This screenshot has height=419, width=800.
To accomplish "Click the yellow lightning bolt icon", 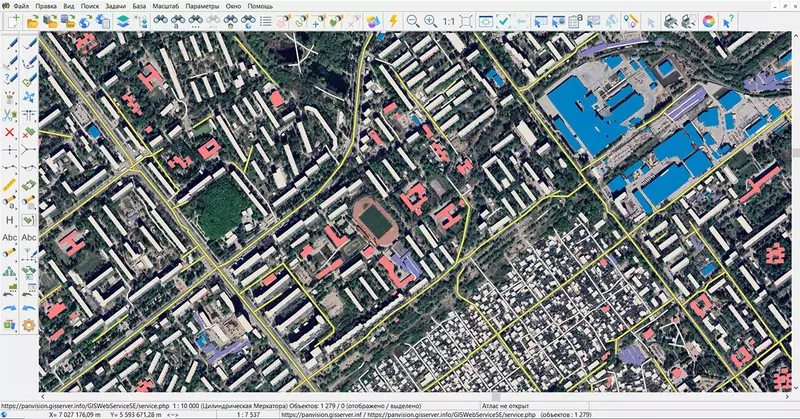I will [x=393, y=20].
